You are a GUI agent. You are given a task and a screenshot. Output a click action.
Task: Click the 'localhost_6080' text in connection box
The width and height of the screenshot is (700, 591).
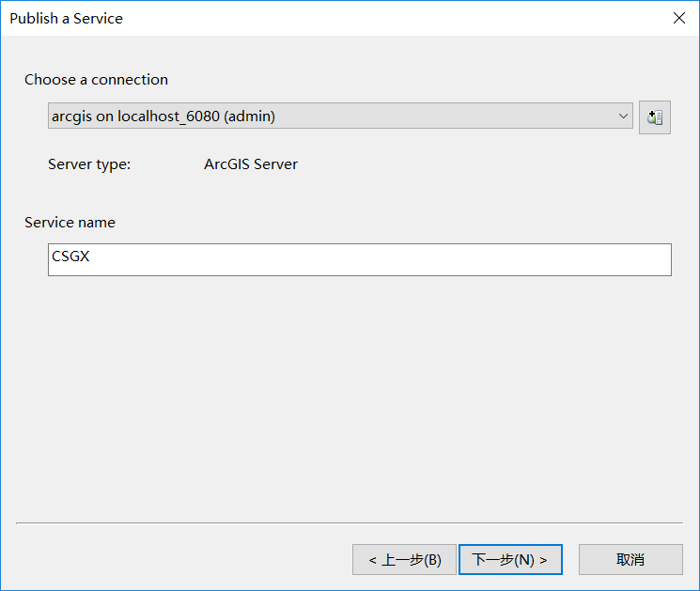[168, 116]
